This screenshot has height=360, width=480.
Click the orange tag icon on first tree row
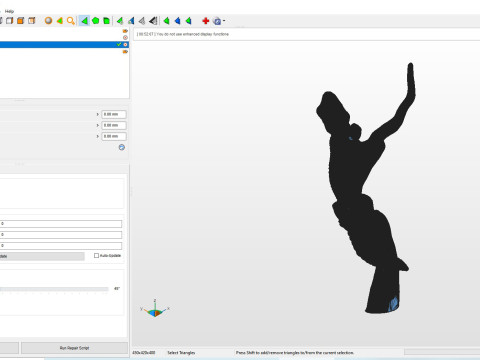click(125, 31)
